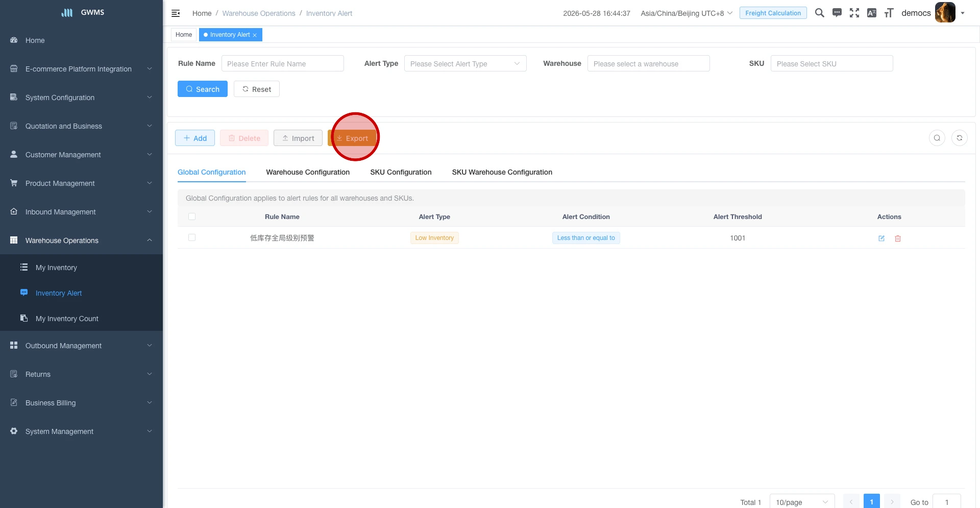Switch to SKU Configuration tab
This screenshot has height=508, width=980.
401,172
